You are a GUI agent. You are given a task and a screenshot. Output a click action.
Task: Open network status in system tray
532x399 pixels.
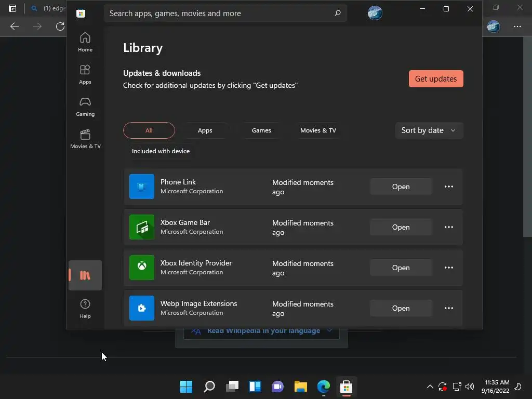click(x=457, y=387)
